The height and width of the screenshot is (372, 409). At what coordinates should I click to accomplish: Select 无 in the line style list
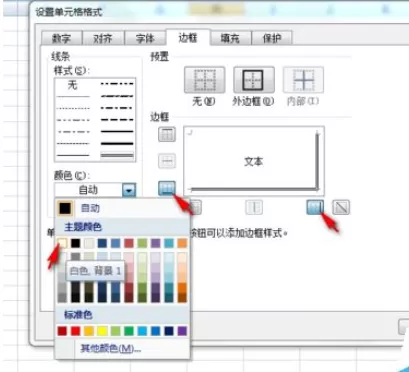click(x=73, y=85)
